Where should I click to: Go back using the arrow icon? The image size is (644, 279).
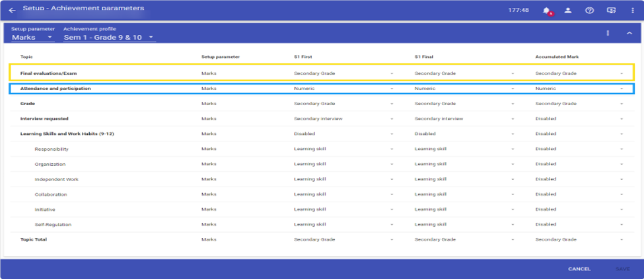[x=12, y=11]
